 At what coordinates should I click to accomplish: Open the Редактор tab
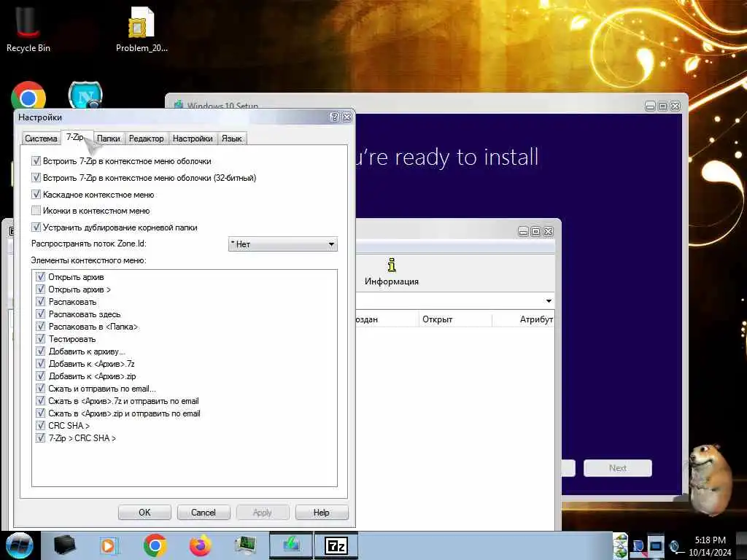click(146, 139)
